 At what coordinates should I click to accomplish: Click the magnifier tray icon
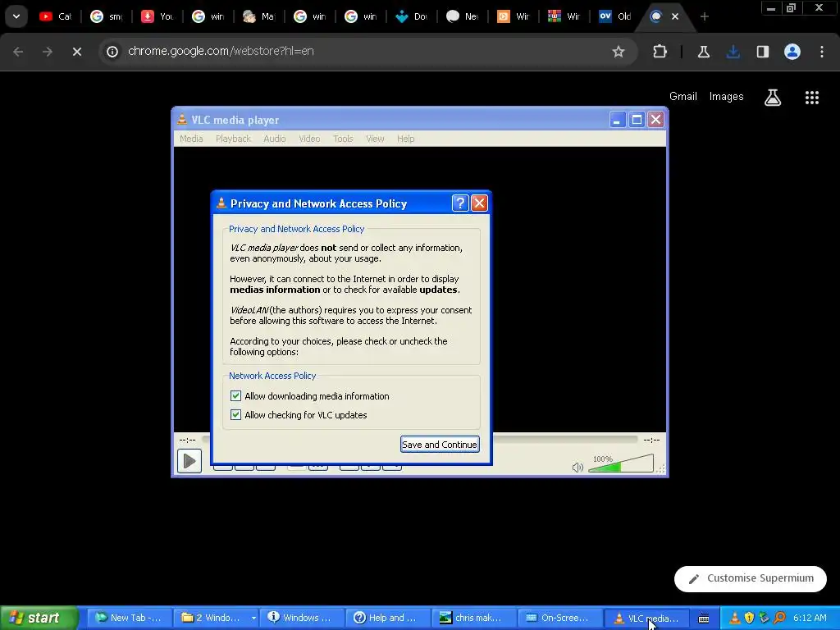(x=779, y=619)
